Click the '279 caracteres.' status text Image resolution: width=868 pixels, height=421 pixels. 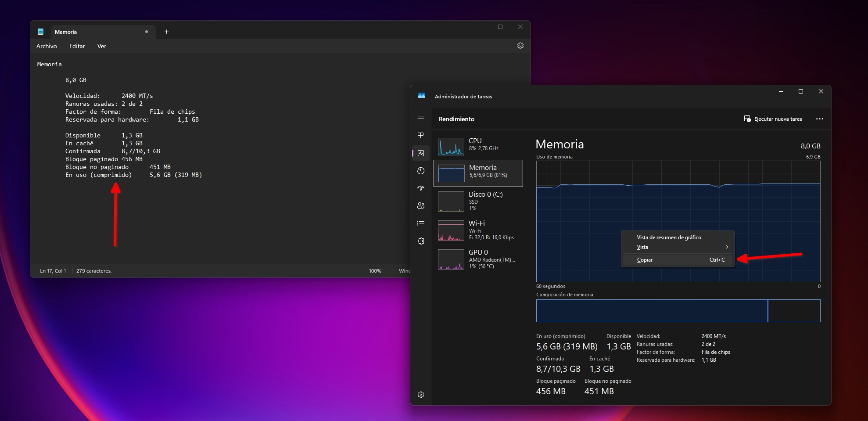94,271
